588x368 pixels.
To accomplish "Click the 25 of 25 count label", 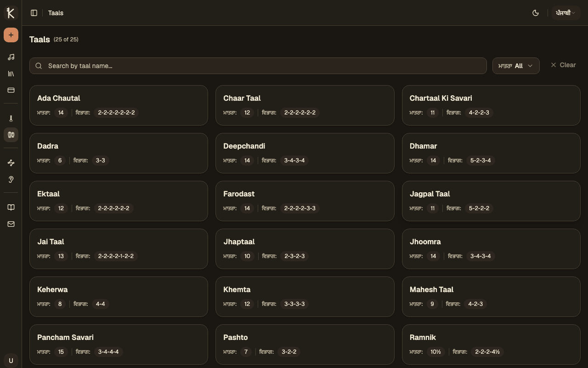I will (x=66, y=40).
